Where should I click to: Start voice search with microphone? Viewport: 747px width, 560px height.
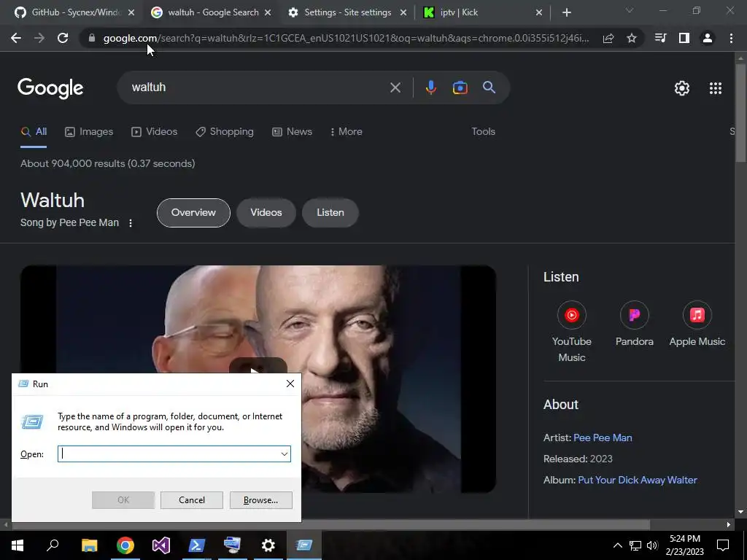[x=430, y=87]
